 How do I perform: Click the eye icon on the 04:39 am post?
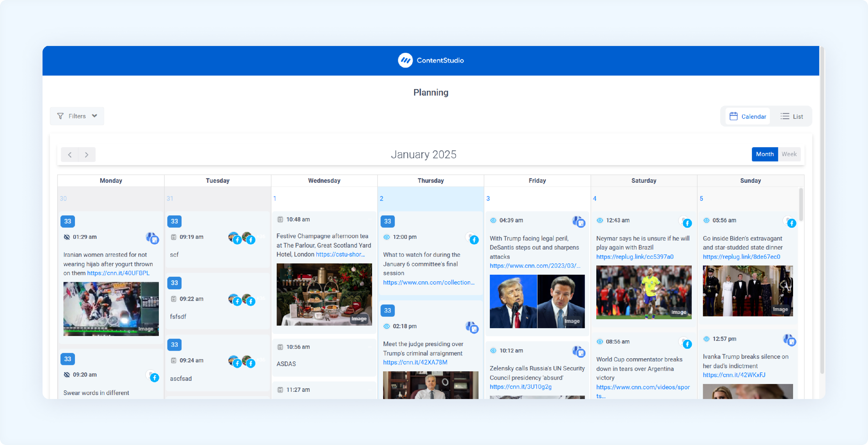click(493, 220)
